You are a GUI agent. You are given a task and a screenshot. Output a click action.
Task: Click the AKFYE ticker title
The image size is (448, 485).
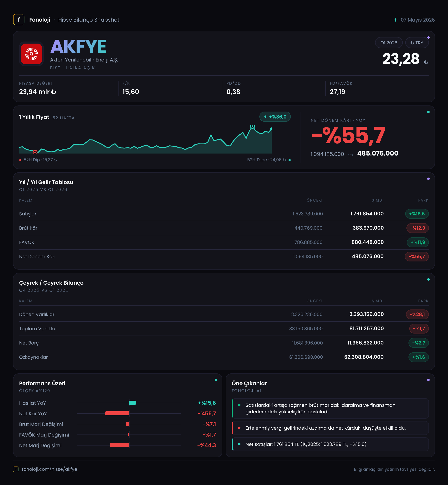click(78, 47)
